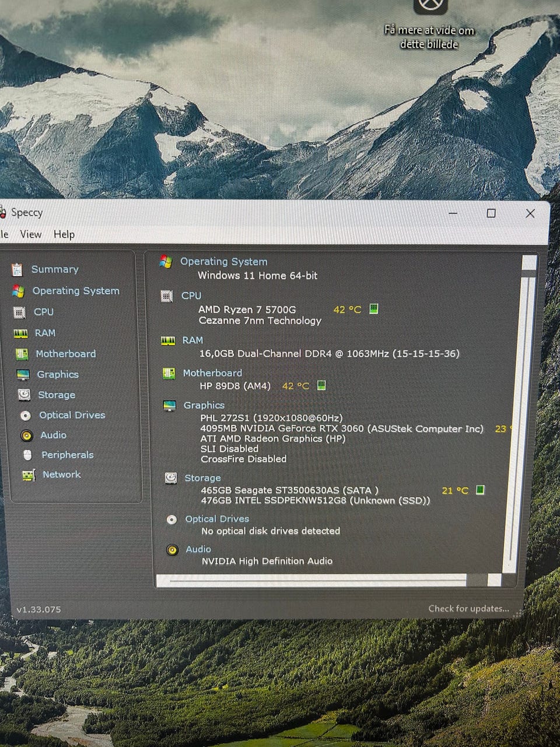Viewport: 560px width, 747px height.
Task: Click the PHL 272S1 monitor line
Action: click(x=271, y=418)
